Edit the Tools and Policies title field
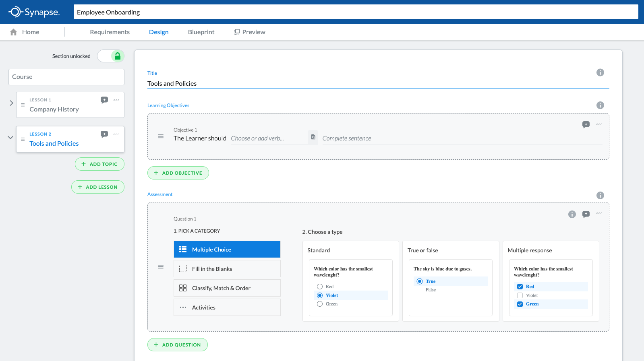The height and width of the screenshot is (361, 644). tap(378, 83)
